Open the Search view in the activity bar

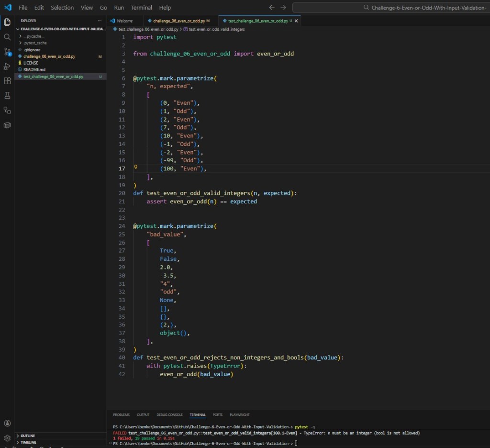click(7, 37)
